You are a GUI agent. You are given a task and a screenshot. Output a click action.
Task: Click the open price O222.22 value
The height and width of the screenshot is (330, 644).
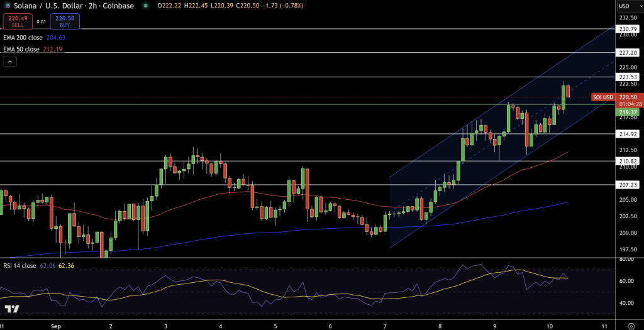pyautogui.click(x=170, y=6)
